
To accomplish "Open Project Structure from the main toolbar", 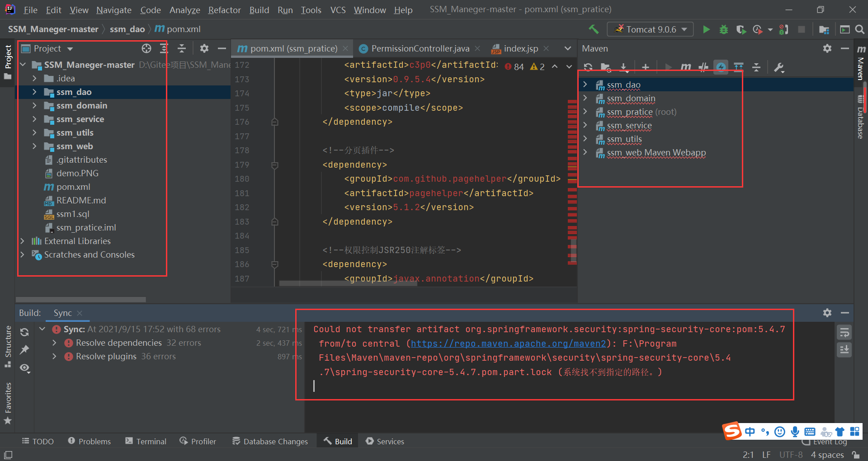I will pos(824,29).
